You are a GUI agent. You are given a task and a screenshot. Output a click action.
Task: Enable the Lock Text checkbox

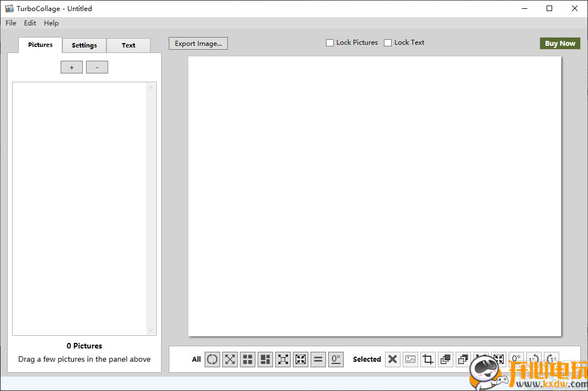388,43
